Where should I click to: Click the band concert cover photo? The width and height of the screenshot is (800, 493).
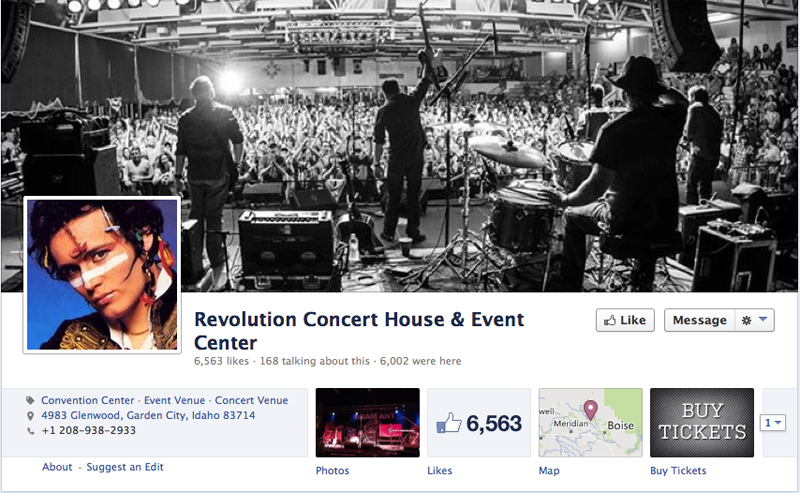pos(400,146)
